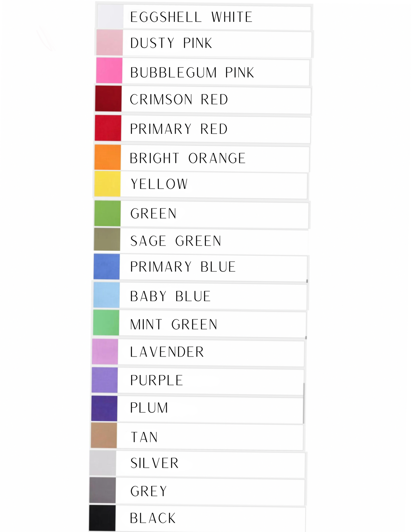
Task: Select the Primary Red swatch
Action: (x=108, y=128)
